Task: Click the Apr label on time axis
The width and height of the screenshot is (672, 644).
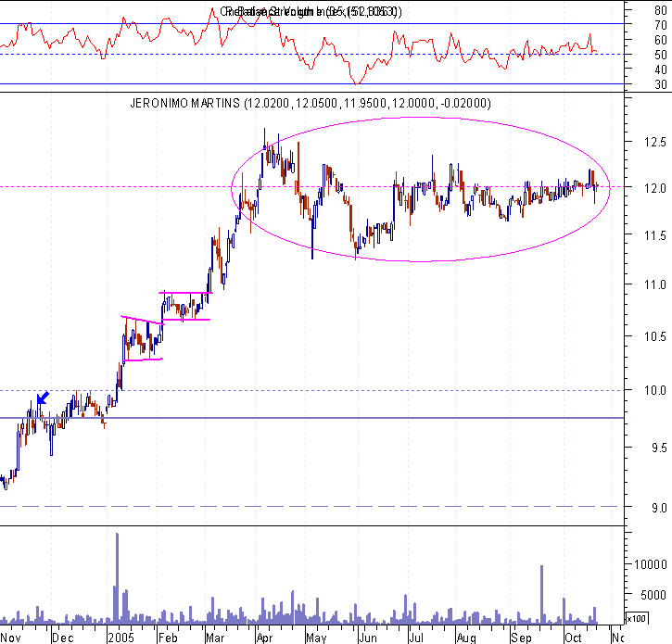Action: (x=264, y=638)
